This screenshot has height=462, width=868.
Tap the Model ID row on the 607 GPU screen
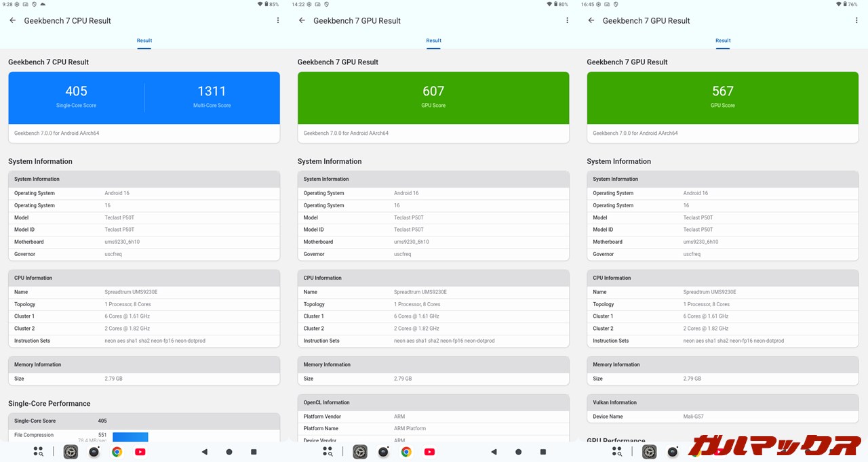[433, 230]
